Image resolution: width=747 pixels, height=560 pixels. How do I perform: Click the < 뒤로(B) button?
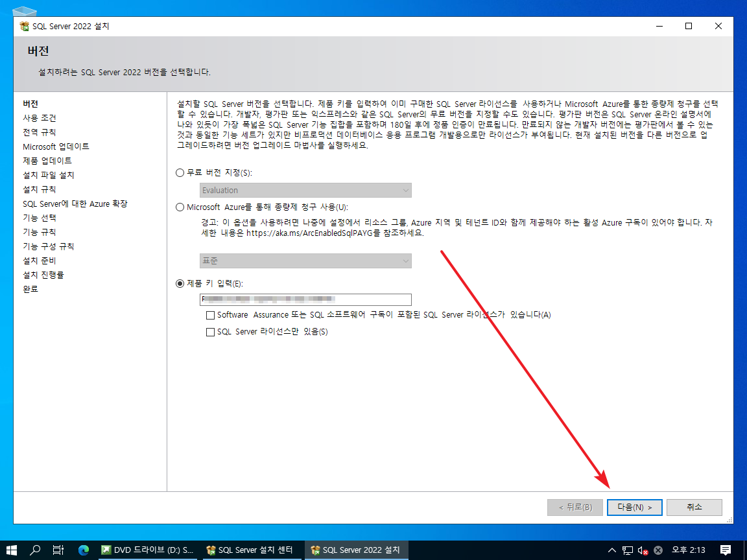coord(575,507)
